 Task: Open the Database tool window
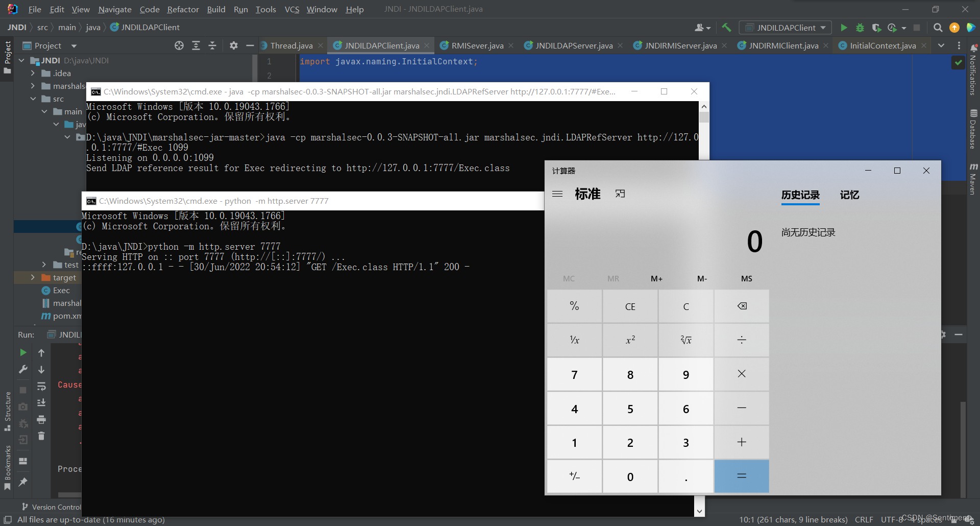click(973, 130)
